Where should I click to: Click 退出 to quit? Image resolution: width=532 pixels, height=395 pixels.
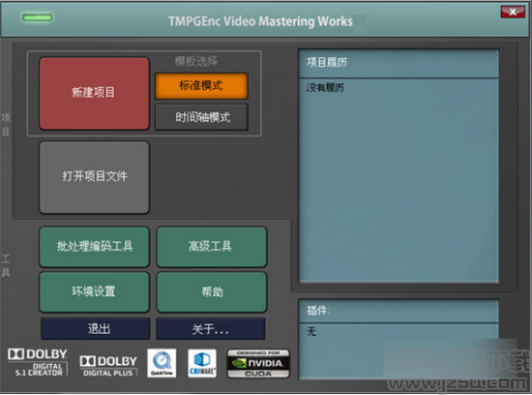click(96, 329)
